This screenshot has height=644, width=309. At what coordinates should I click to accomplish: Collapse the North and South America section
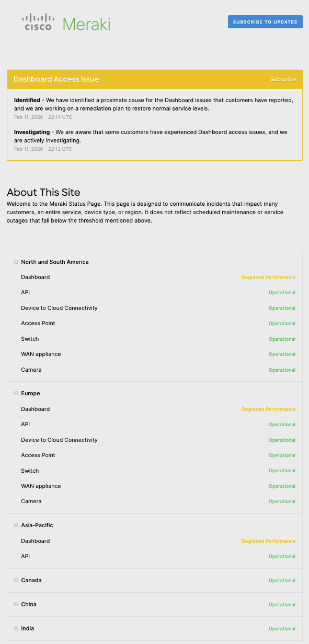click(16, 262)
